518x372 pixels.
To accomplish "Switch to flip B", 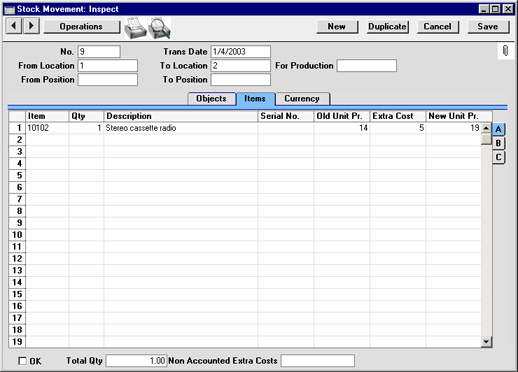I will [499, 143].
